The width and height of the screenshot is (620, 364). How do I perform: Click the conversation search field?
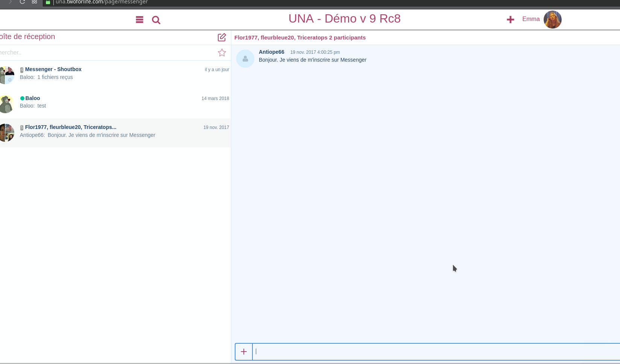tap(105, 53)
